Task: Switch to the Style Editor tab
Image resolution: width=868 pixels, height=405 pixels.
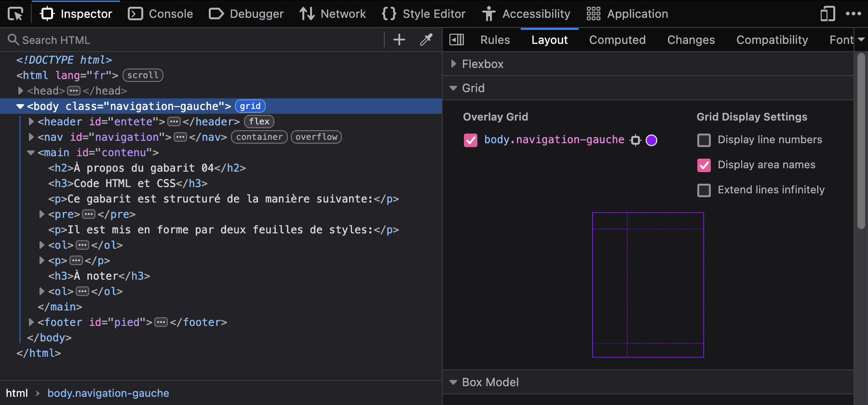Action: click(x=424, y=14)
